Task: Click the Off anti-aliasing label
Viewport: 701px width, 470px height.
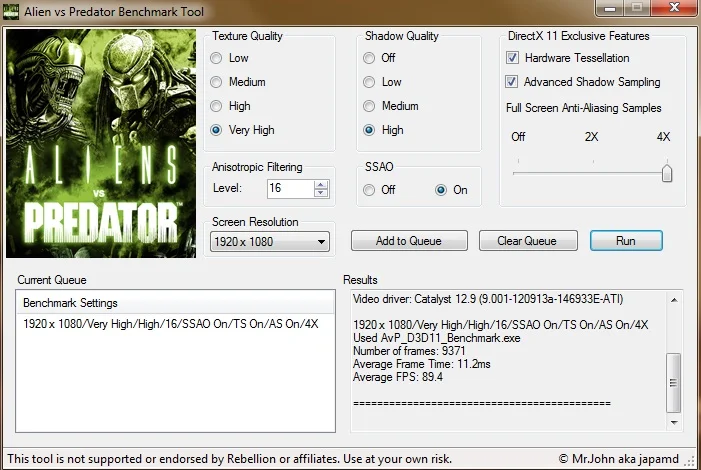Action: click(x=518, y=137)
